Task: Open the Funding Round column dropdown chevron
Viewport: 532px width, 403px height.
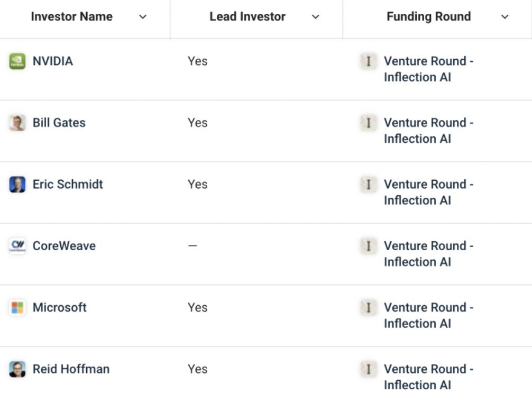Action: click(505, 17)
